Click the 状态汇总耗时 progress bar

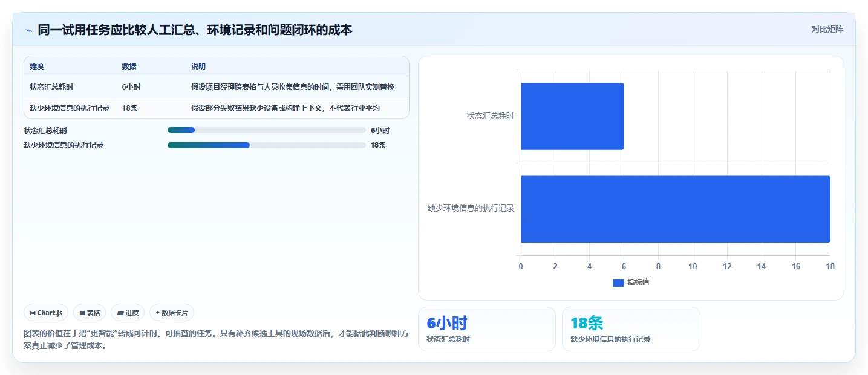(267, 130)
